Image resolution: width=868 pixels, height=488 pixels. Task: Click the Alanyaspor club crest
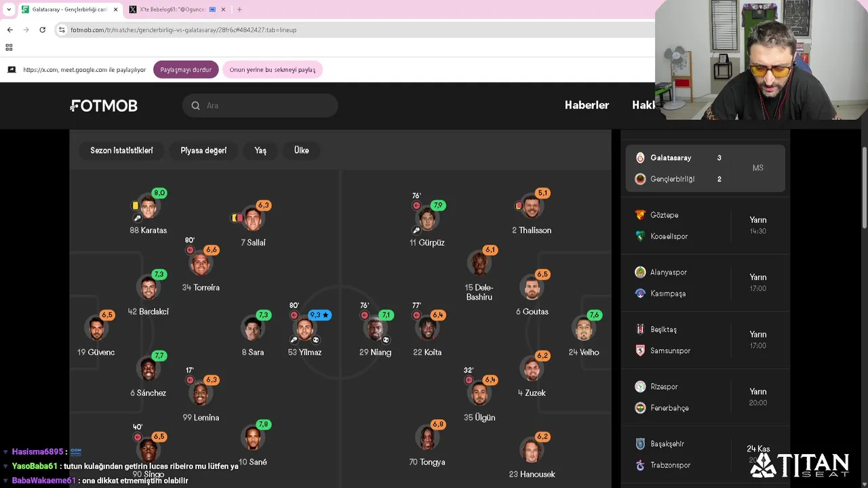pos(640,272)
